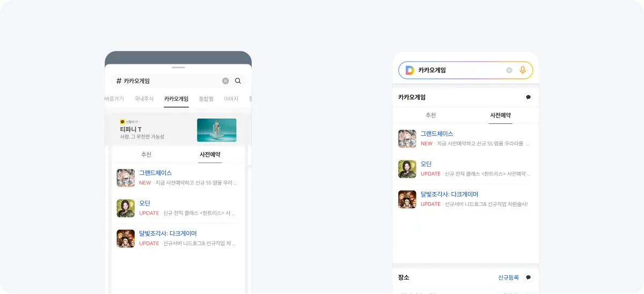Tap UPDATE description under 달빛조각사 in right phone
The width and height of the screenshot is (644, 294).
pos(474,204)
